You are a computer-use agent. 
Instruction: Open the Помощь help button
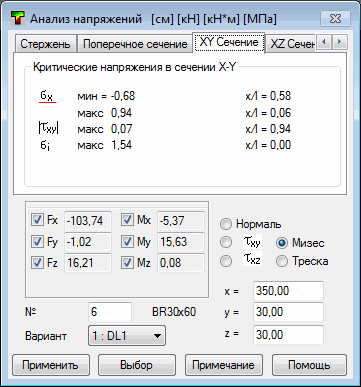(309, 365)
